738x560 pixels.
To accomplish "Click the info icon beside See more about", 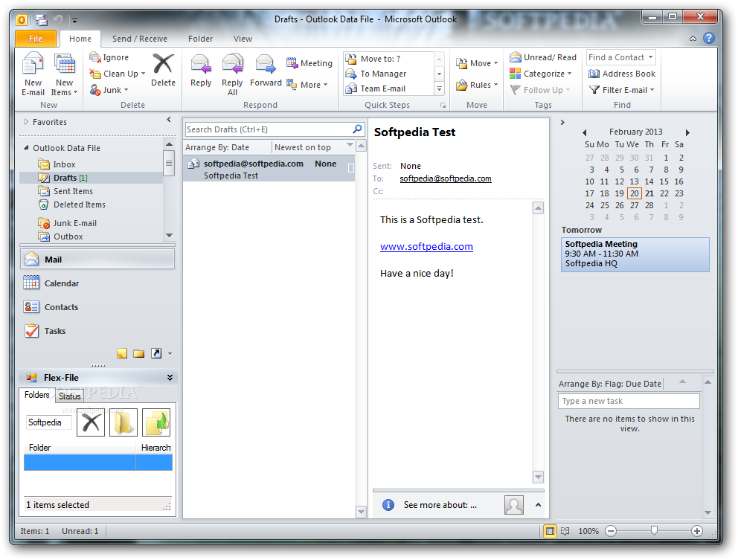I will pyautogui.click(x=388, y=505).
